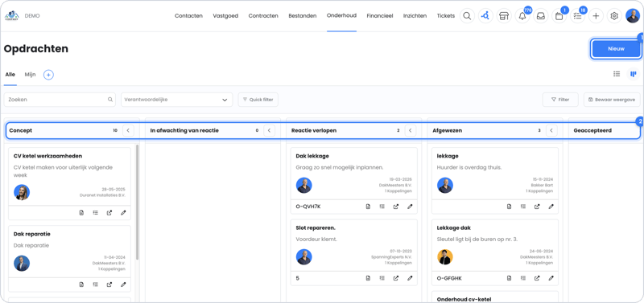
Task: Click the checklist icon on order O-GFGHK
Action: (x=523, y=278)
